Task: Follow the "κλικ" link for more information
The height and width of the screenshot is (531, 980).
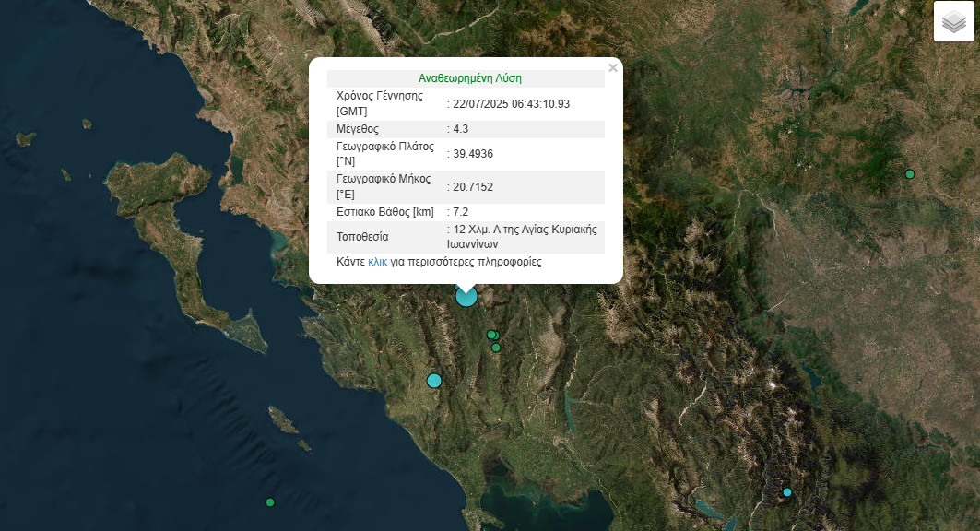Action: tap(377, 262)
